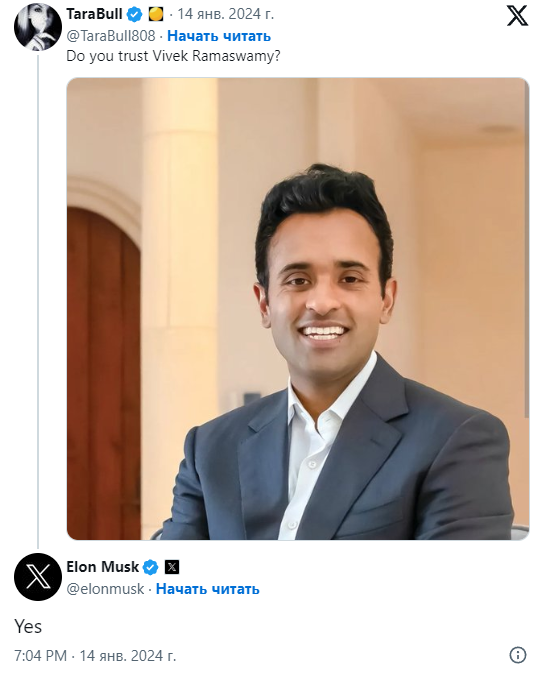This screenshot has width=539, height=675.
Task: Open Elon Musk's round X avatar
Action: point(38,577)
